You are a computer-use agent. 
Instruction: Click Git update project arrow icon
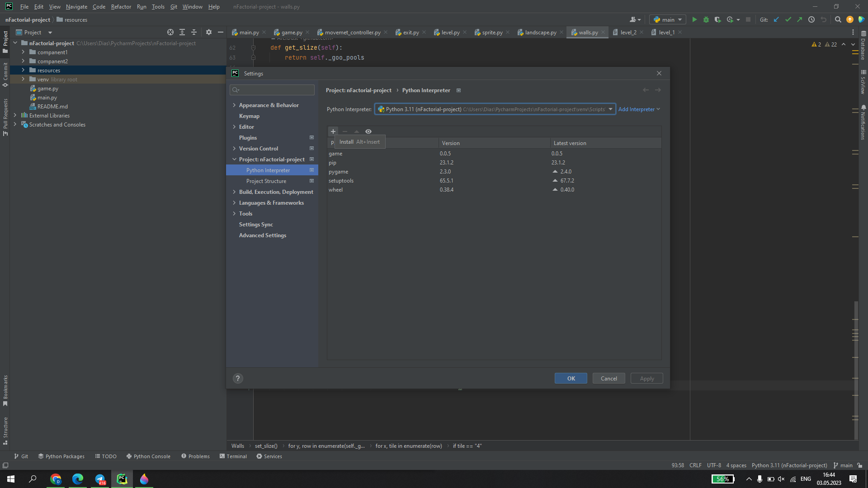coord(776,19)
